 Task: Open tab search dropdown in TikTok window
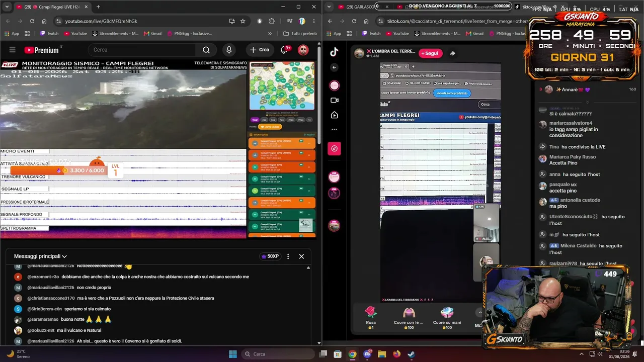point(329,7)
